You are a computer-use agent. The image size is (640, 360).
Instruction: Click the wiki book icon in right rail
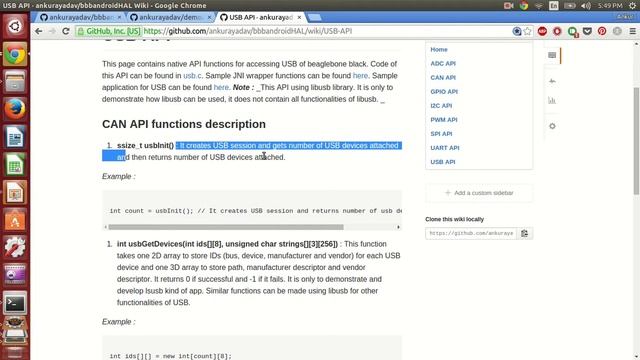click(x=552, y=55)
